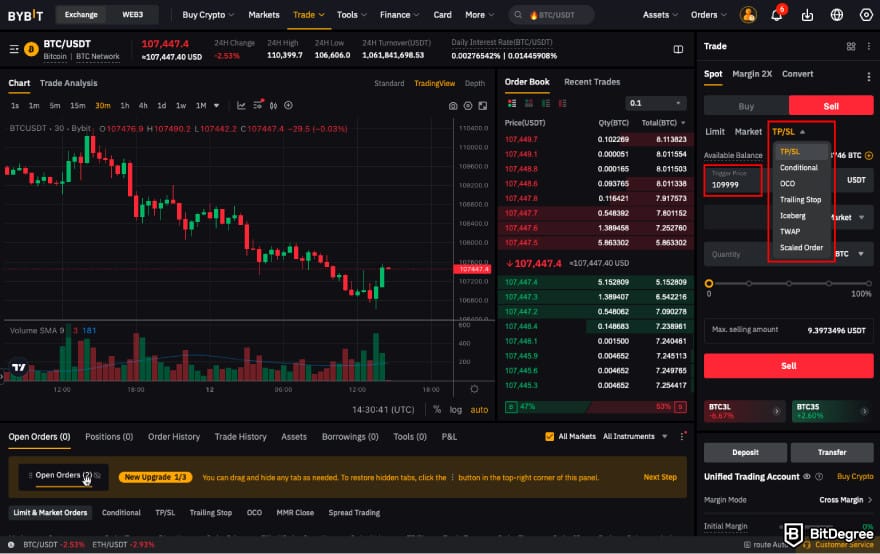Open the All Instruments dropdown

[635, 437]
